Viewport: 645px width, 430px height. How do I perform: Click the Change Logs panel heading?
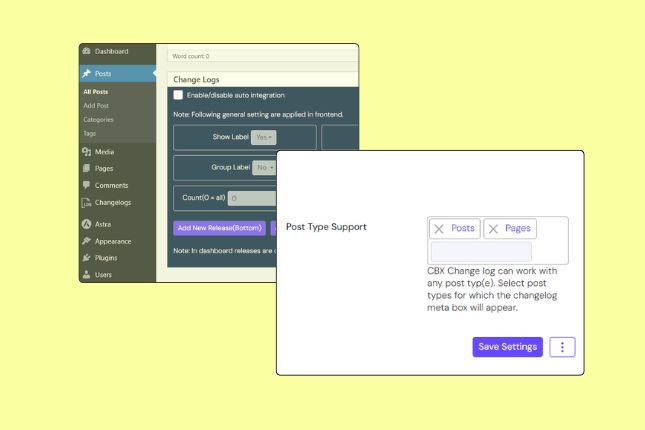coord(196,79)
